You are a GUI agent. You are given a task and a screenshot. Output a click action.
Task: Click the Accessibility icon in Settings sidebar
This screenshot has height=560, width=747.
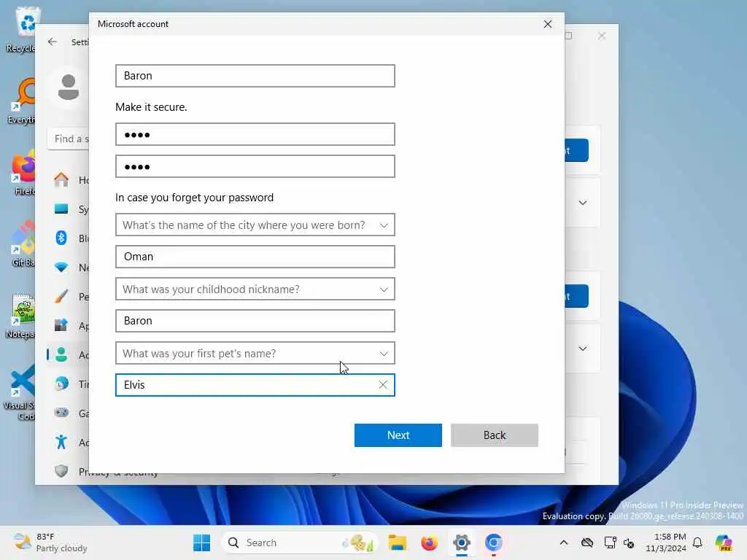click(x=61, y=442)
